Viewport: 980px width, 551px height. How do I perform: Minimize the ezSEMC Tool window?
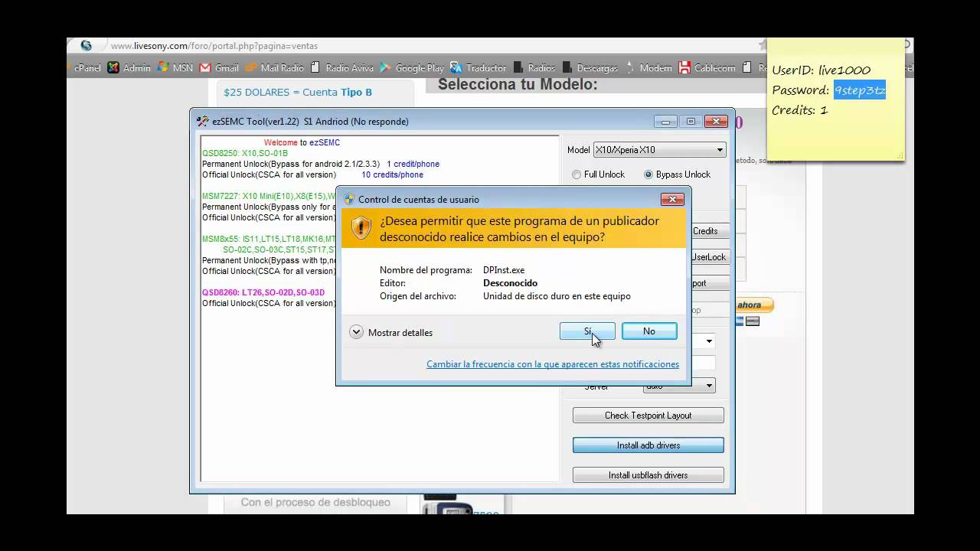point(665,121)
